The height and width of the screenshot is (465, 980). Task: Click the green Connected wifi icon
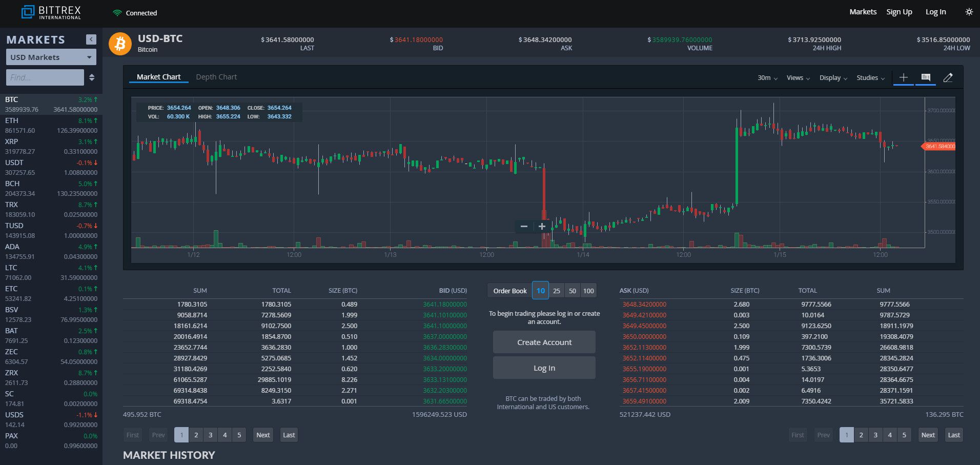[x=117, y=13]
